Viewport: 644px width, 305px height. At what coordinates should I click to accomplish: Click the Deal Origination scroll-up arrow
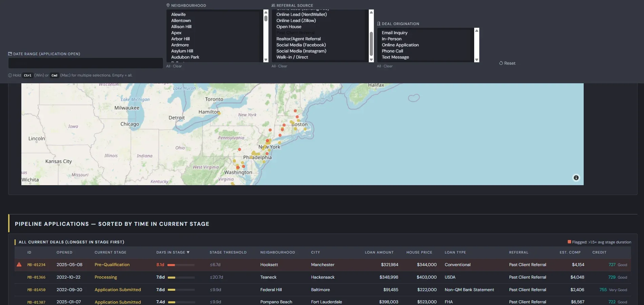click(x=477, y=30)
